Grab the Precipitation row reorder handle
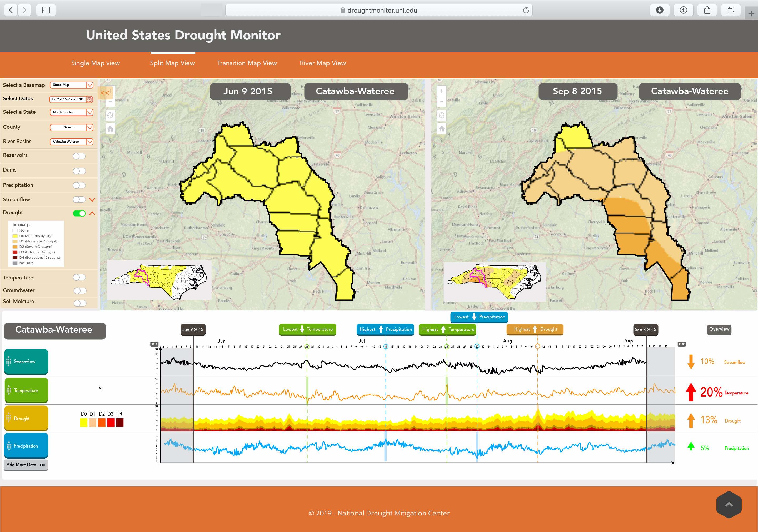The height and width of the screenshot is (532, 758). click(9, 446)
